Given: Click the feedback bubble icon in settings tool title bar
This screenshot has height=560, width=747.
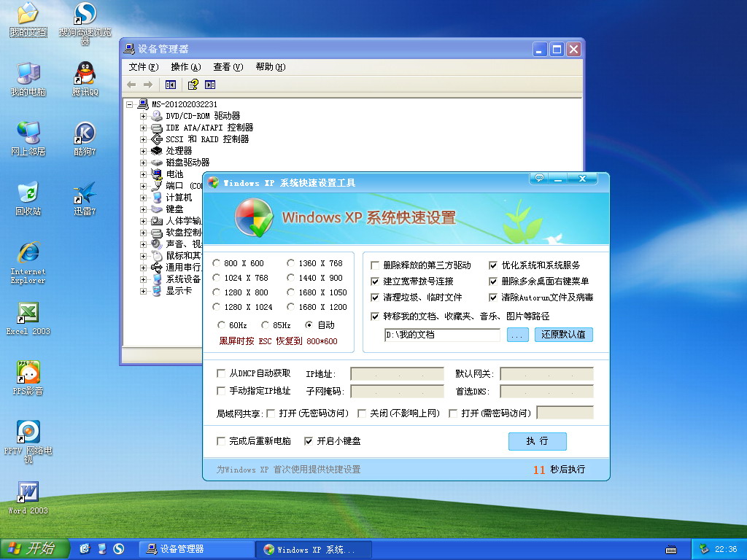Looking at the screenshot, I should point(539,178).
